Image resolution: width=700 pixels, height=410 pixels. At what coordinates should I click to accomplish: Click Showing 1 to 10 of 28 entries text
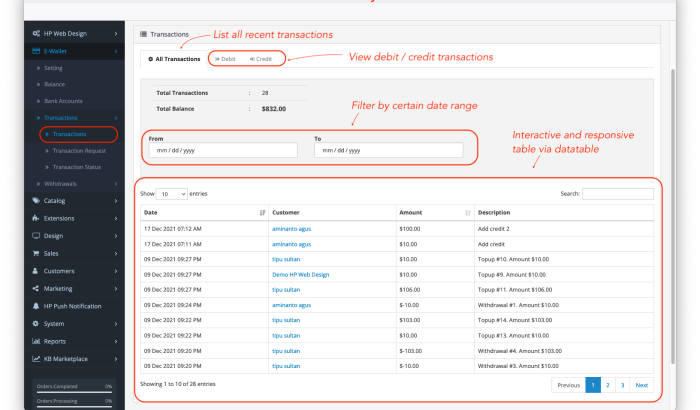(x=178, y=384)
